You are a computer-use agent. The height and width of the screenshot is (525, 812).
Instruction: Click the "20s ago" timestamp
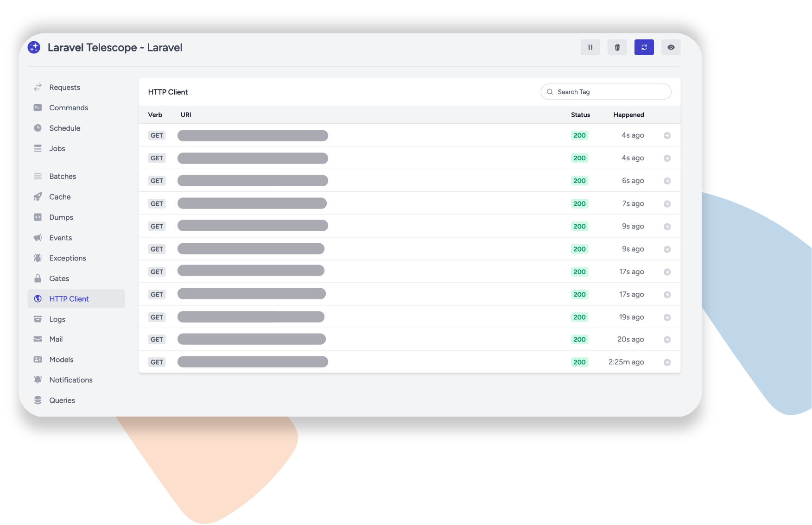630,339
